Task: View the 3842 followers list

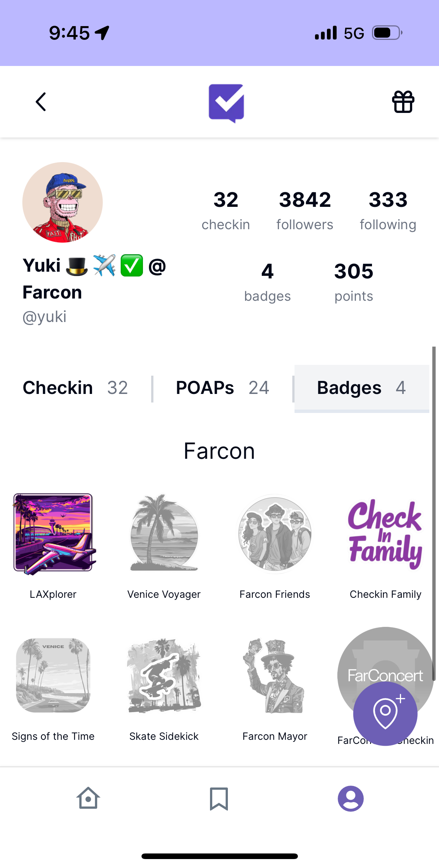Action: (x=305, y=211)
